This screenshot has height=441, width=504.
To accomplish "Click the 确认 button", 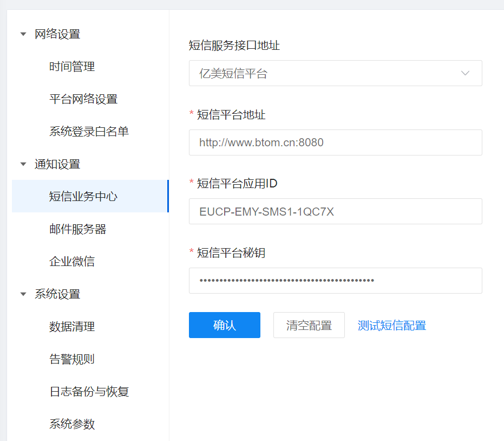I will point(224,325).
